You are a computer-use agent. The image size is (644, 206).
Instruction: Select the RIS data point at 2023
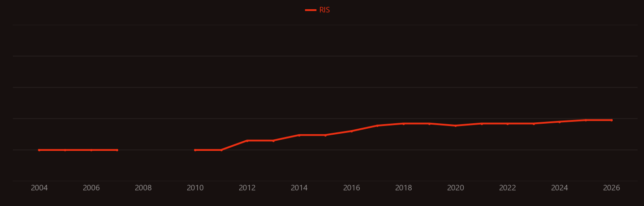(x=534, y=124)
